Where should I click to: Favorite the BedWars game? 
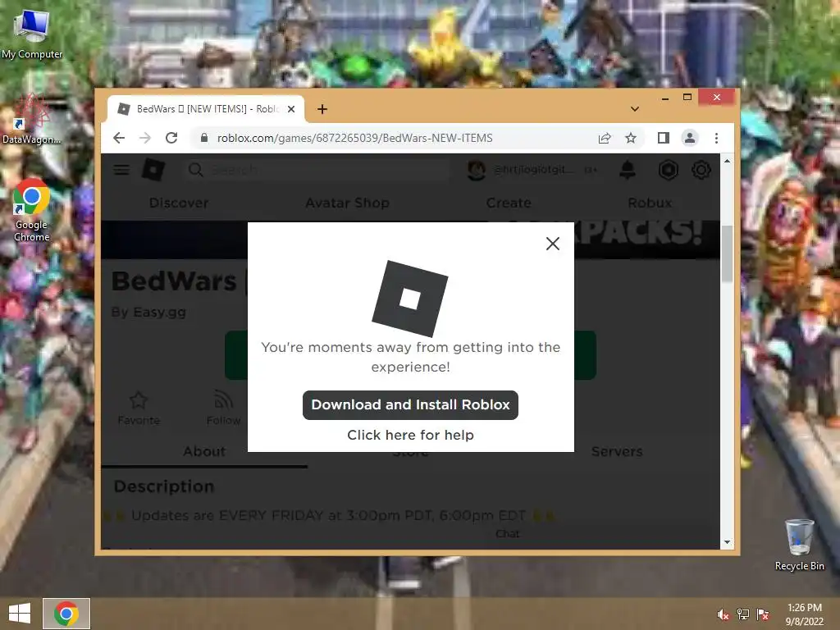(x=139, y=409)
